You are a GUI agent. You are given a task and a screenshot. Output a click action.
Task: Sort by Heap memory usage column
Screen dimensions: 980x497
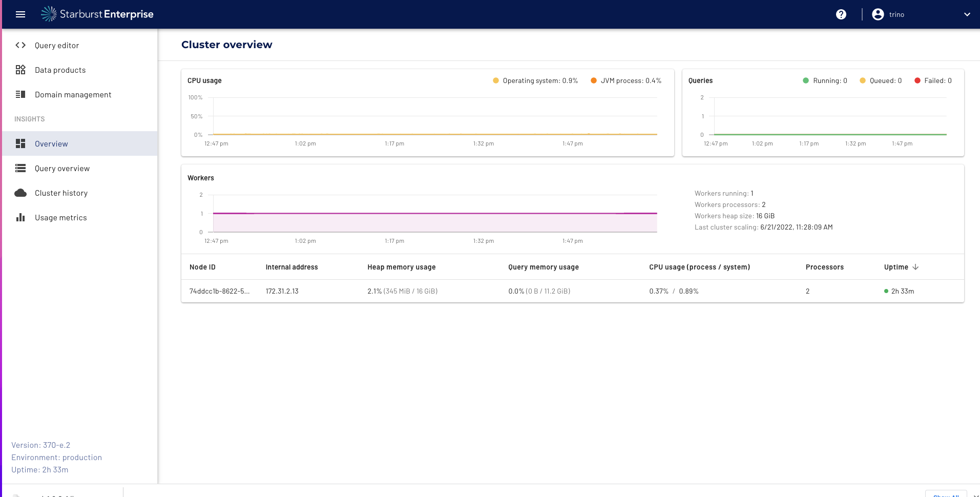point(402,267)
